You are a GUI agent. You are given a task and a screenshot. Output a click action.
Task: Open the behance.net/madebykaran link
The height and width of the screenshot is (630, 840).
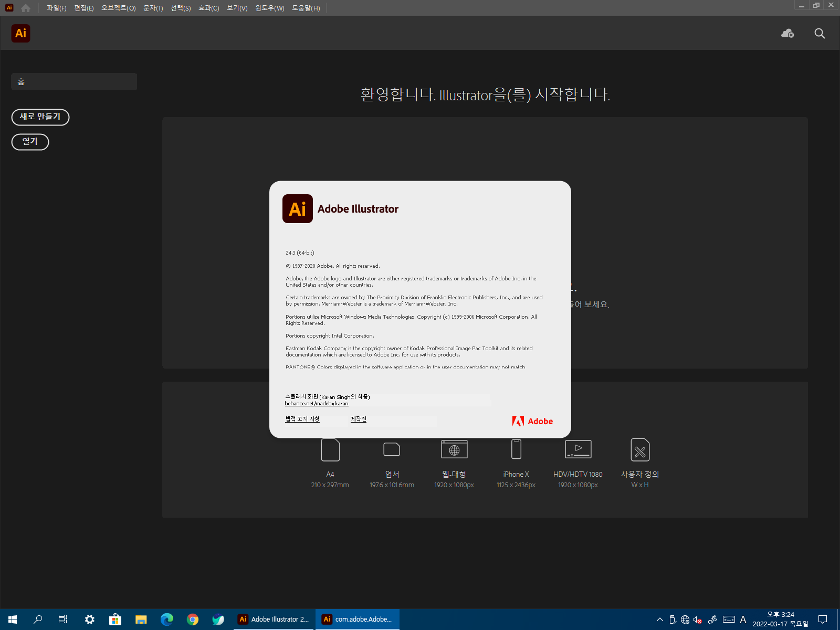(317, 404)
